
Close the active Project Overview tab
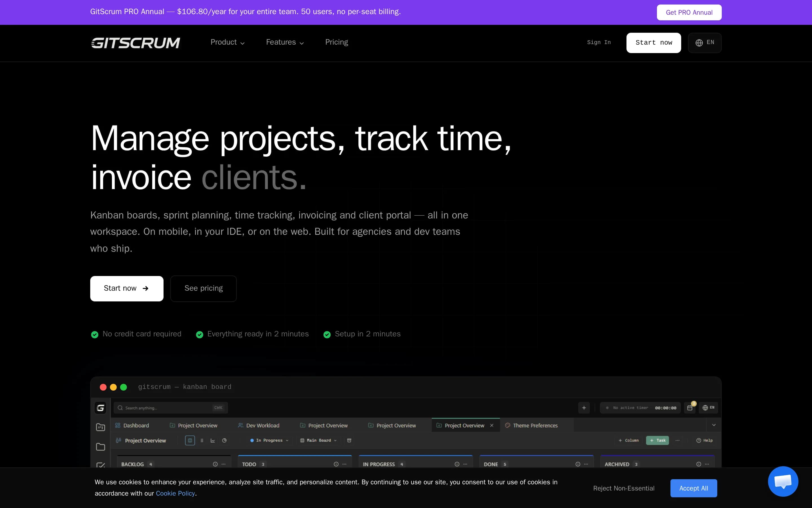pyautogui.click(x=491, y=425)
